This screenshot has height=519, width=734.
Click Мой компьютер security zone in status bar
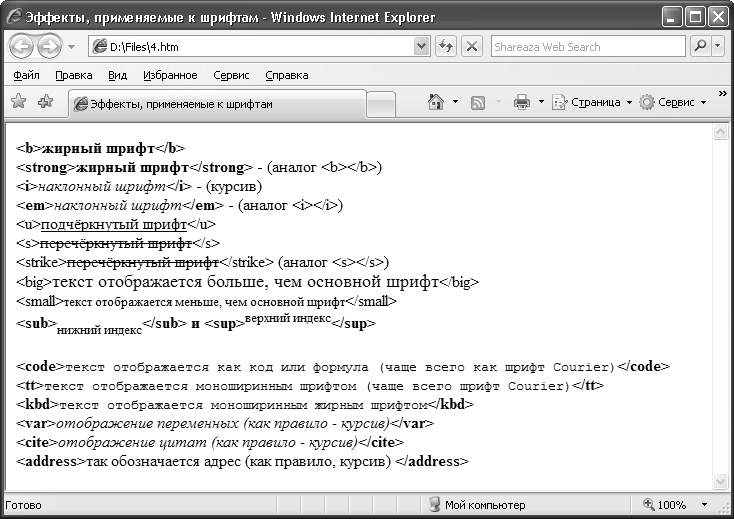point(477,505)
